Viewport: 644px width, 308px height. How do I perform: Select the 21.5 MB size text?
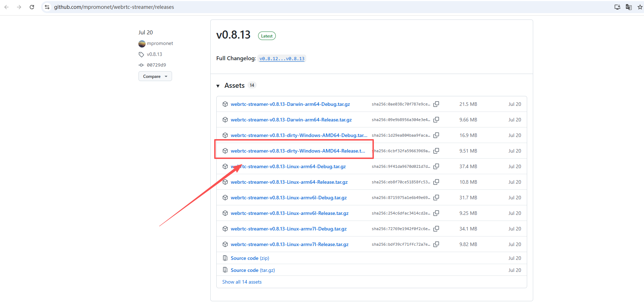(468, 104)
